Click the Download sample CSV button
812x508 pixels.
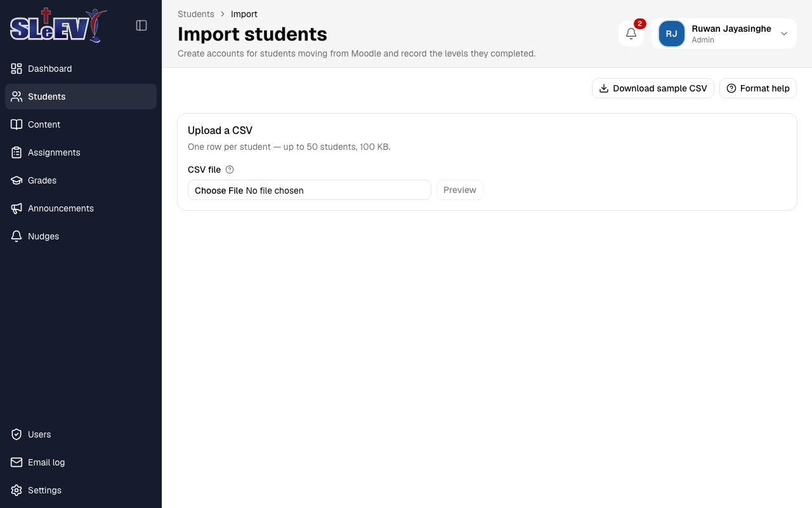click(x=653, y=88)
